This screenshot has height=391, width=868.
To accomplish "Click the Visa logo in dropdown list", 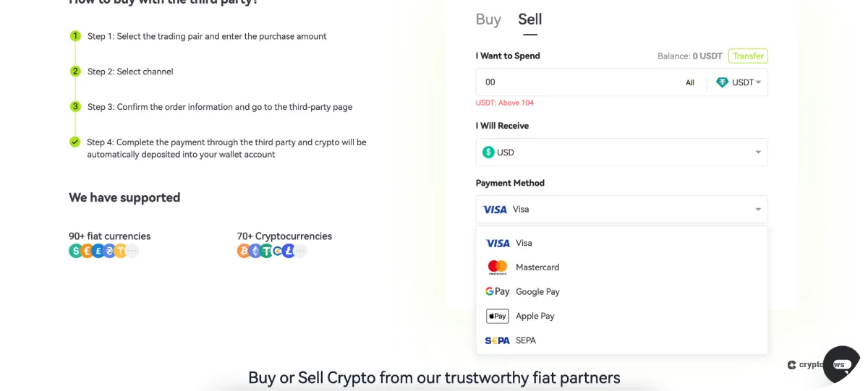I will coord(498,244).
